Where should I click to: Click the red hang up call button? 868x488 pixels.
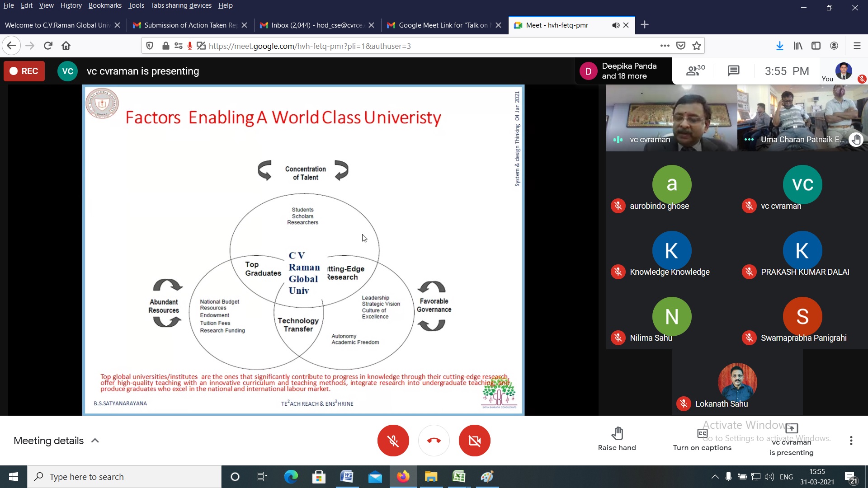434,441
